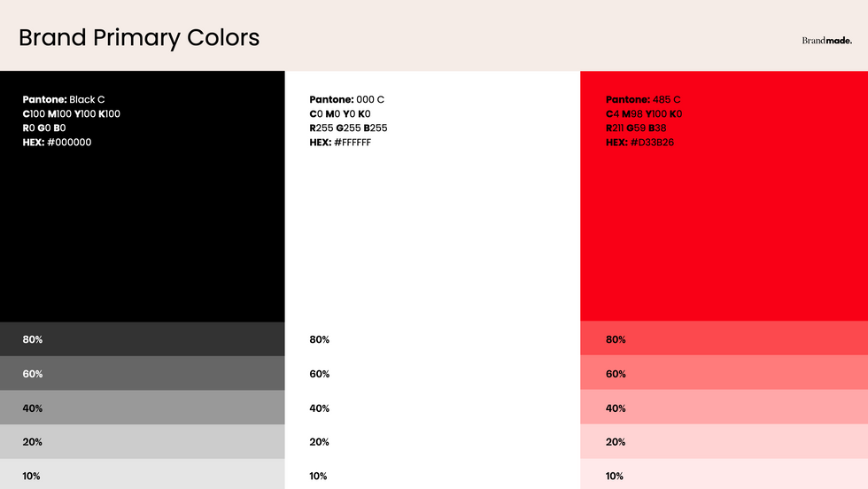Pick the 60% red tint strip
This screenshot has height=489, width=868.
click(724, 374)
